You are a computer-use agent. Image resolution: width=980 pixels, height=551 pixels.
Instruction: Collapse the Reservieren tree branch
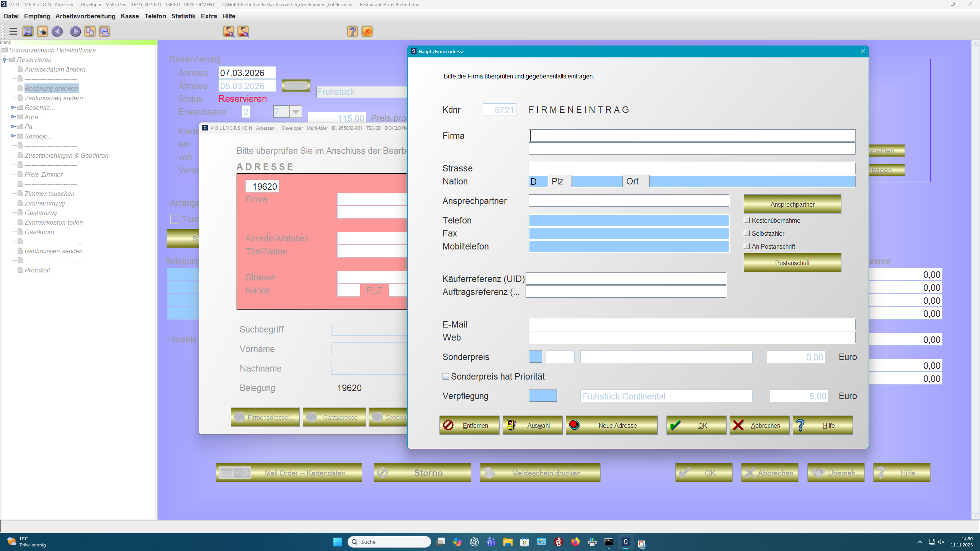click(x=5, y=60)
